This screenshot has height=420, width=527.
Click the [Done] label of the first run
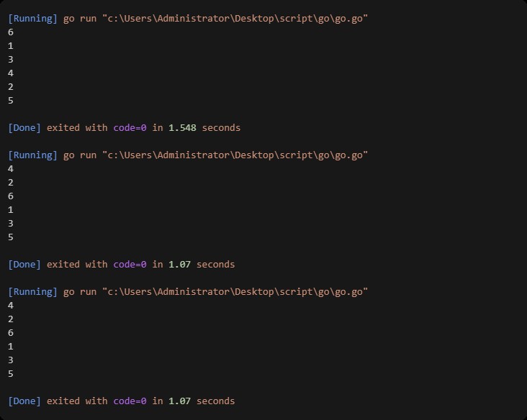(24, 128)
